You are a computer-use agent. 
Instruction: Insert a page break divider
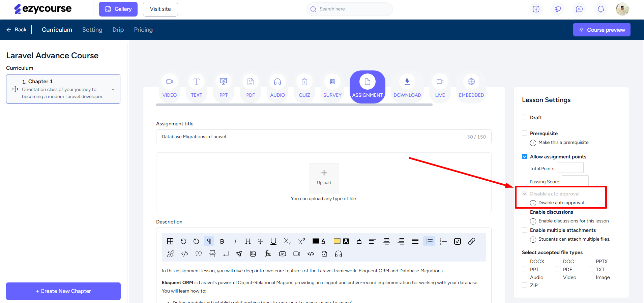click(212, 254)
